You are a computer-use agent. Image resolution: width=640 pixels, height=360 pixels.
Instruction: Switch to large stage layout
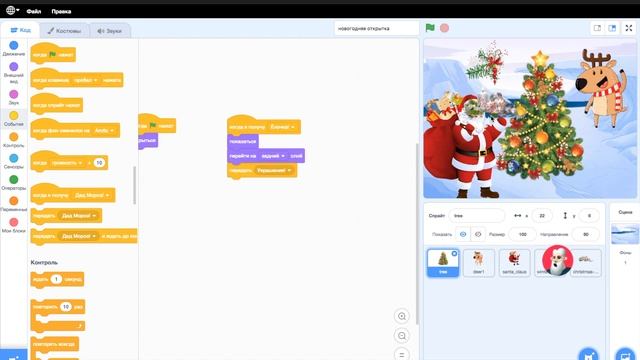click(x=612, y=28)
